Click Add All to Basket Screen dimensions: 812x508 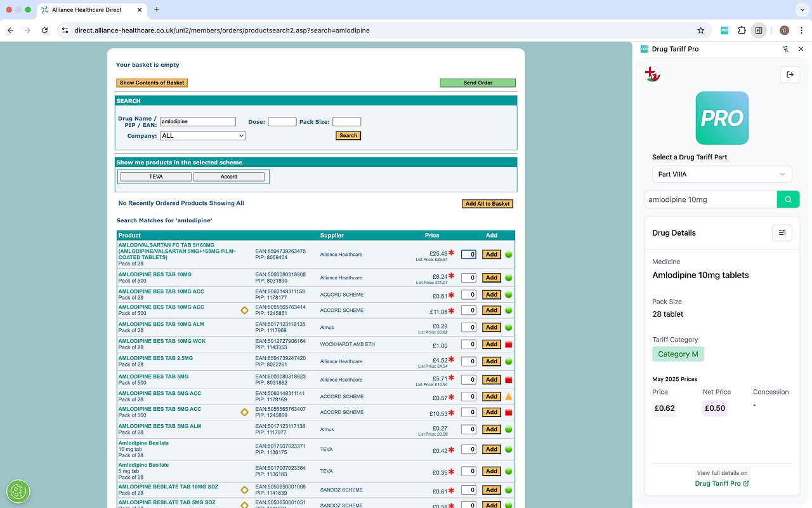[x=487, y=204]
